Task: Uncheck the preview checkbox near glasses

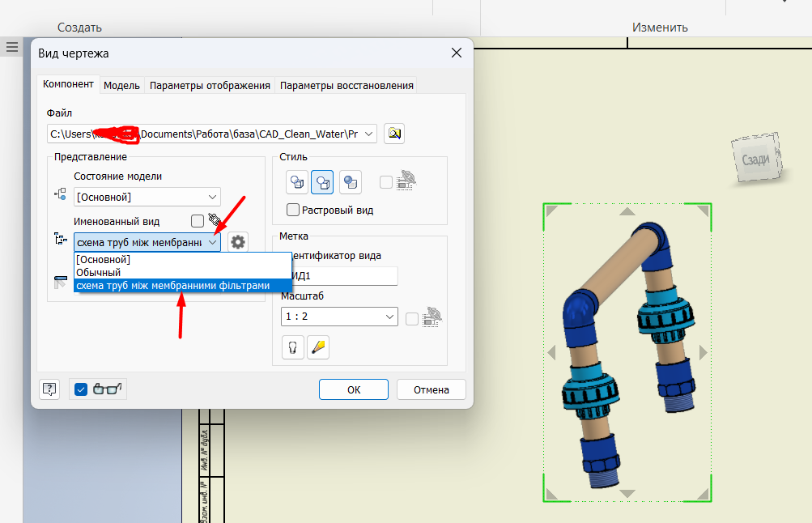Action: pos(81,389)
